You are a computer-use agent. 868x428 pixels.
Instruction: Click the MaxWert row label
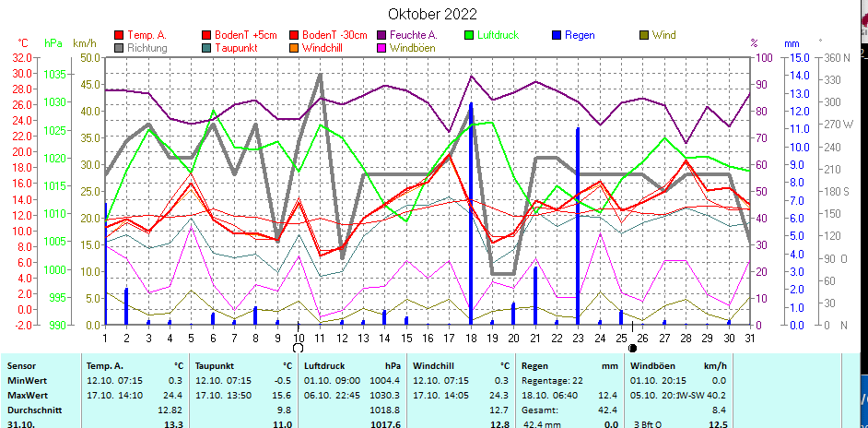click(24, 396)
